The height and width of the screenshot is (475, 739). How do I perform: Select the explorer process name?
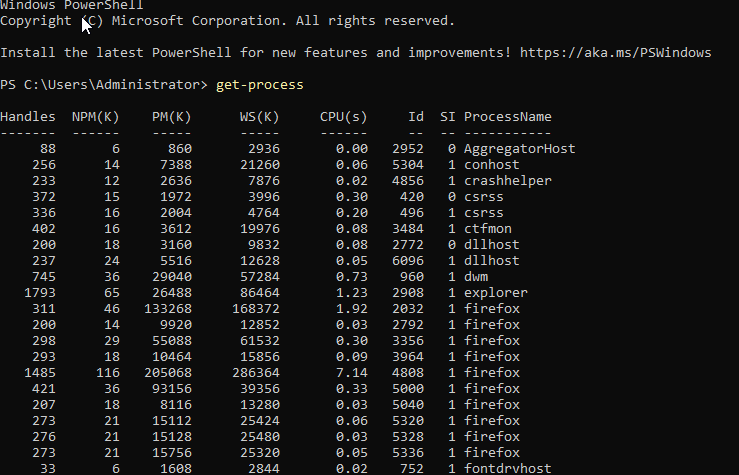[x=496, y=293]
